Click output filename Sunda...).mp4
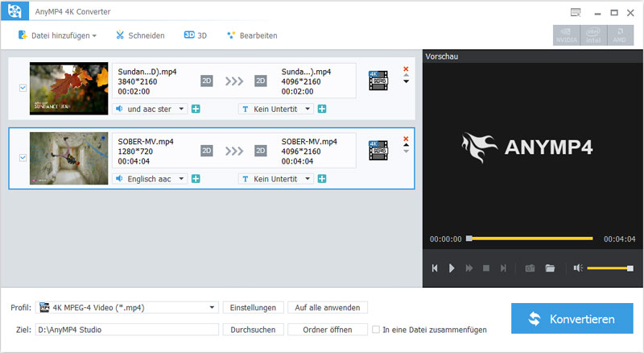Image resolution: width=644 pixels, height=353 pixels. tap(306, 72)
